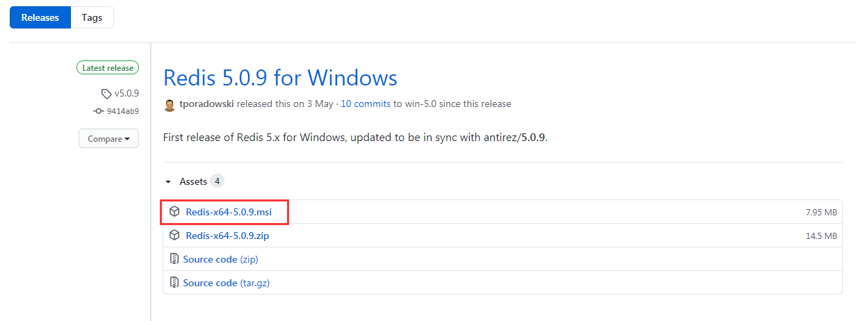Click the package icon beside Redis-x64-5.0.9.msi
The height and width of the screenshot is (321, 868).
pos(174,211)
